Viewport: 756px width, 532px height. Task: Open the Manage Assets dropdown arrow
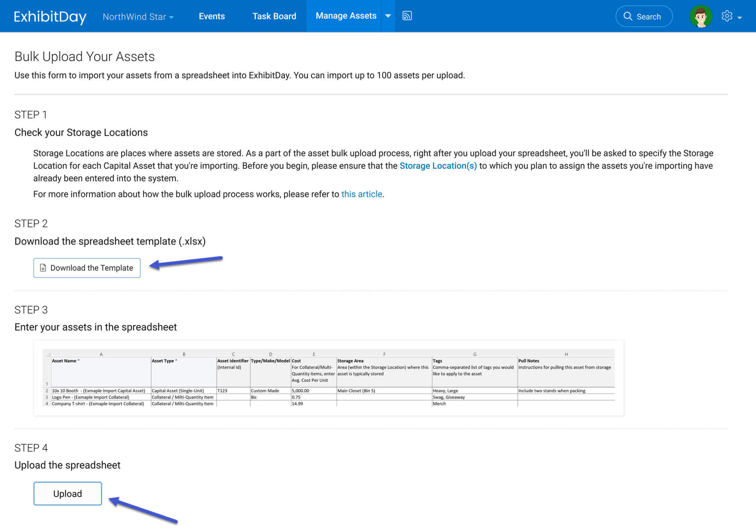click(388, 16)
